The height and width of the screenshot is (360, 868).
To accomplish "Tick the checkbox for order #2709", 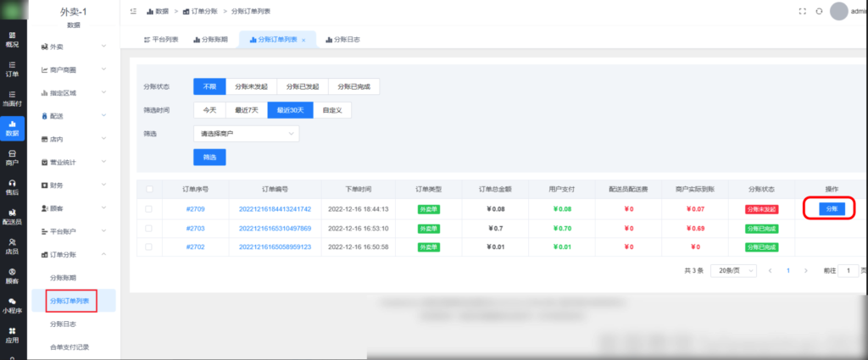I will [149, 208].
